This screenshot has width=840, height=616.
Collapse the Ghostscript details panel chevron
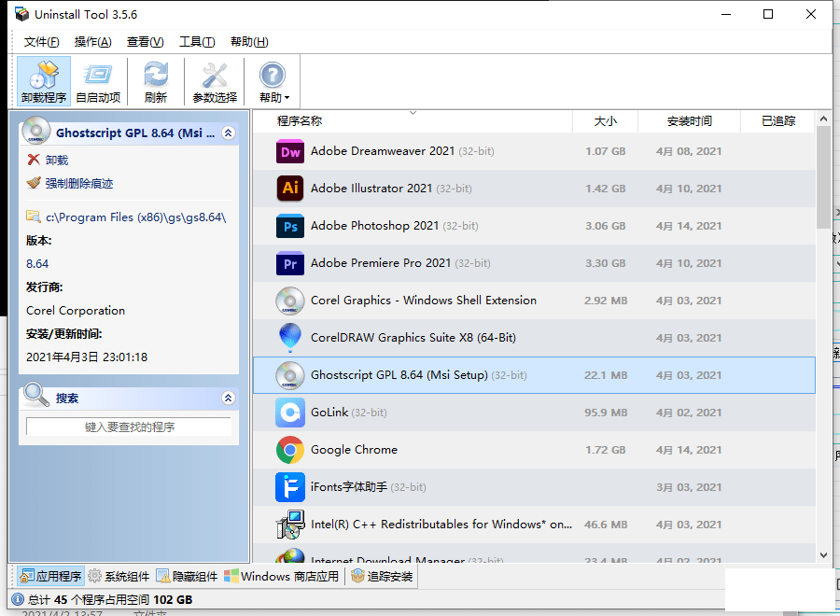pos(229,133)
